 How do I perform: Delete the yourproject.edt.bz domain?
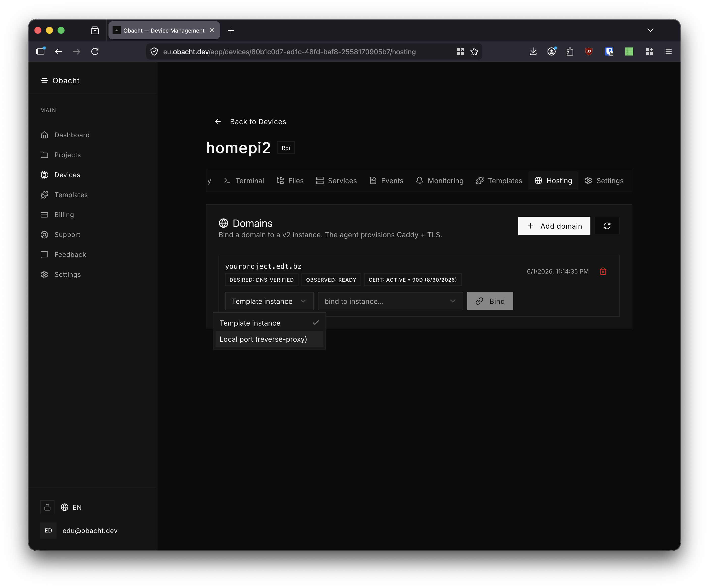click(603, 271)
